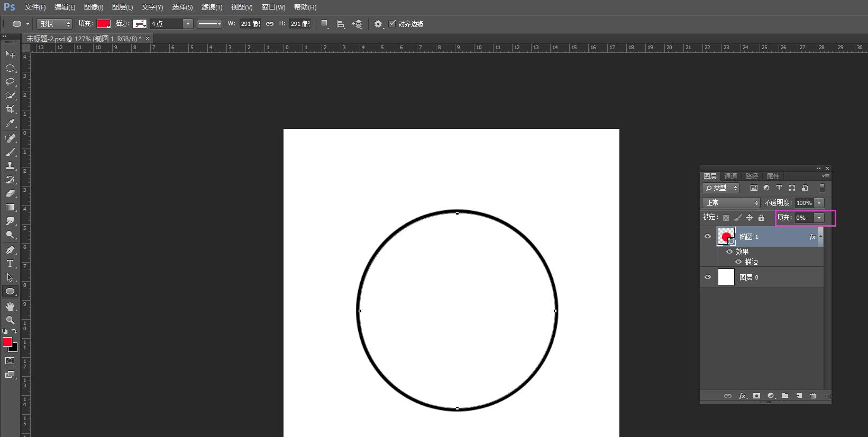The width and height of the screenshot is (868, 437).
Task: Filter layers by type layers
Action: coord(779,188)
